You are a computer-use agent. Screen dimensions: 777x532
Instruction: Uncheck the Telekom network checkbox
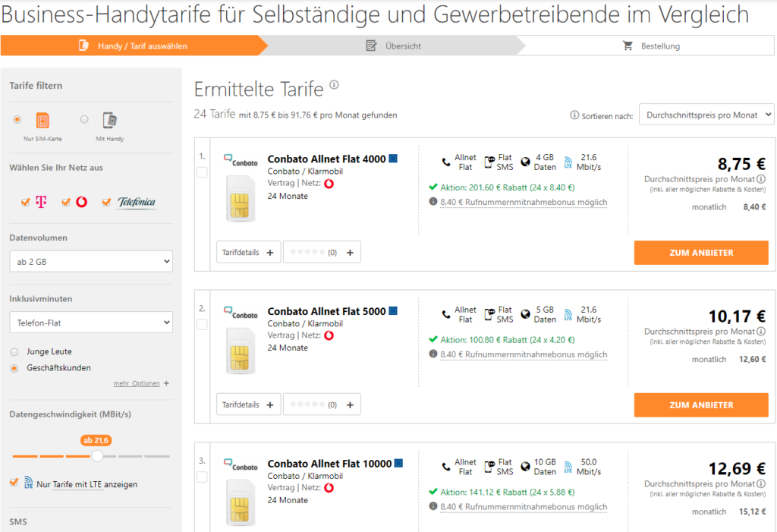click(25, 202)
